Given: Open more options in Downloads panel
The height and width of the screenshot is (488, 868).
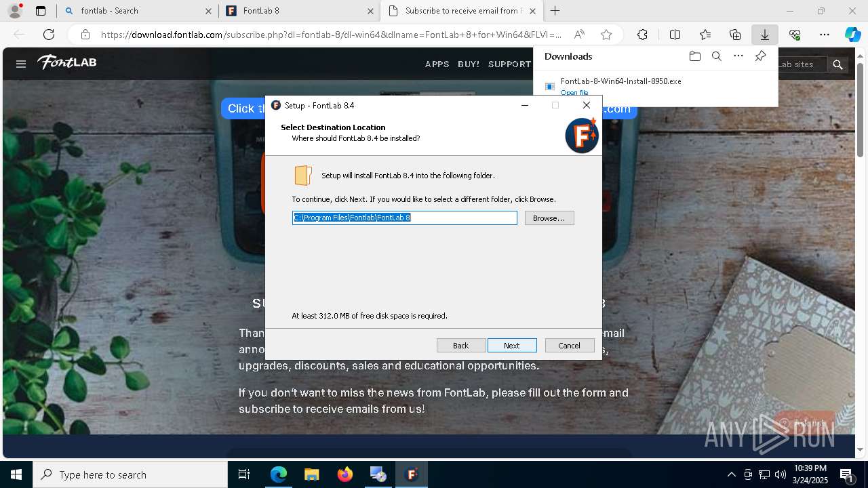Looking at the screenshot, I should (x=738, y=56).
